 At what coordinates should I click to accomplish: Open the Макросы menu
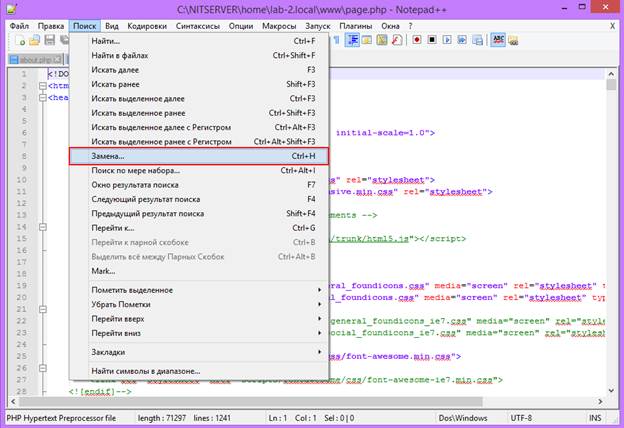coord(279,26)
